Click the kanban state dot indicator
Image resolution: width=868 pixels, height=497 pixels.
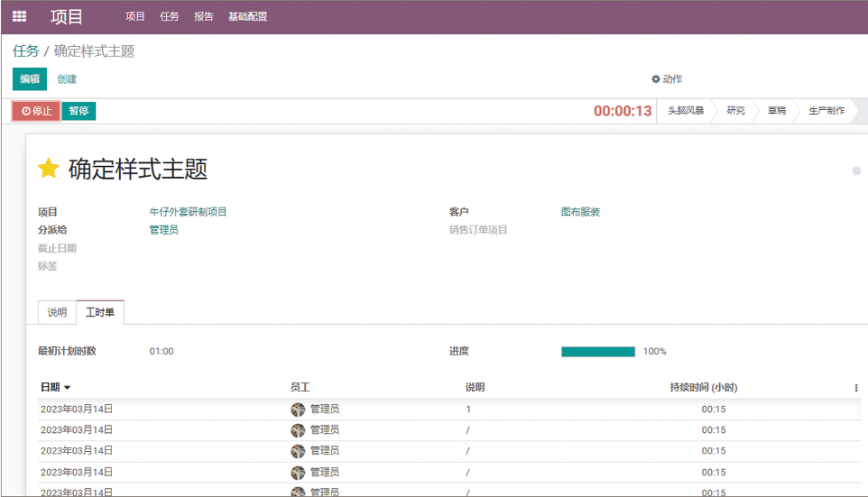pyautogui.click(x=856, y=170)
